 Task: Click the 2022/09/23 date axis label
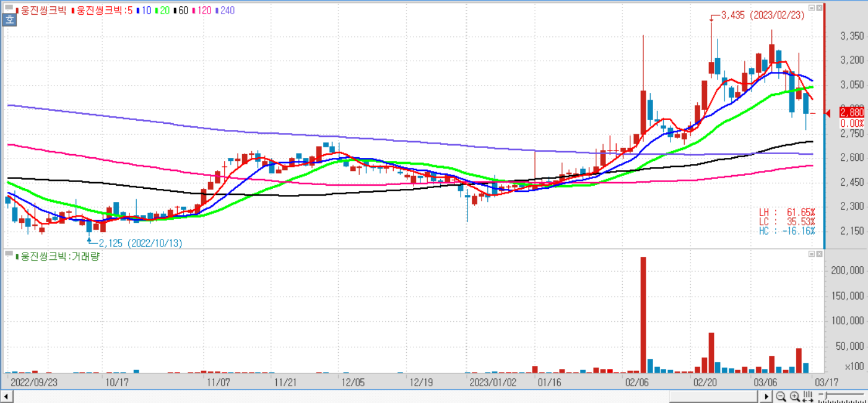(35, 382)
